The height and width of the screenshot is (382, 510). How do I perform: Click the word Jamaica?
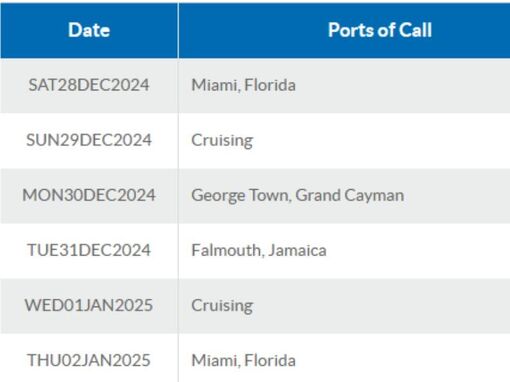(297, 251)
